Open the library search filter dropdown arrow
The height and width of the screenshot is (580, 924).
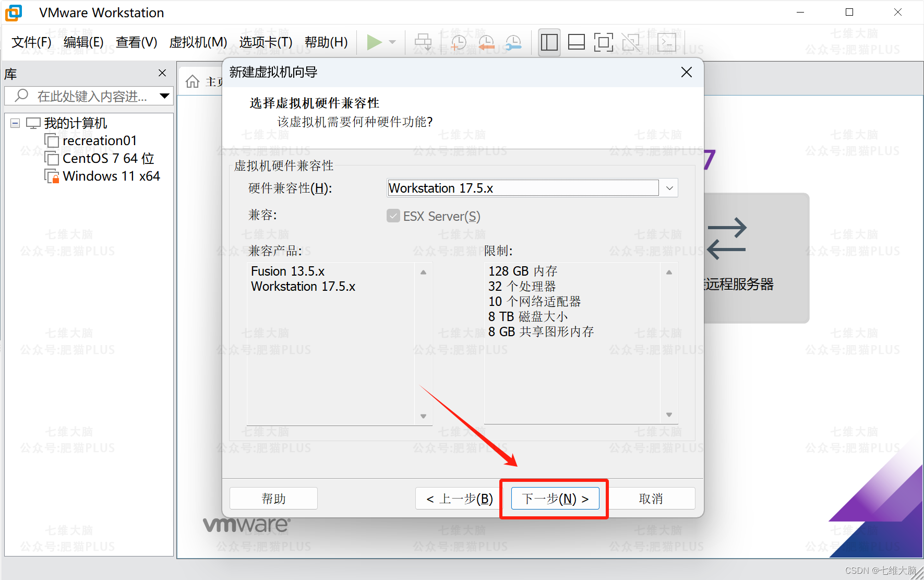(165, 96)
